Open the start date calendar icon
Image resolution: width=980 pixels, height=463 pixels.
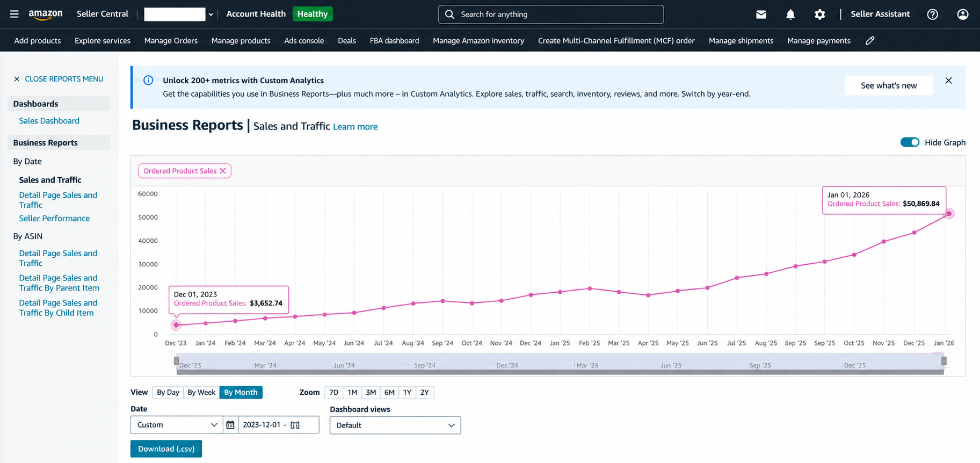tap(230, 425)
